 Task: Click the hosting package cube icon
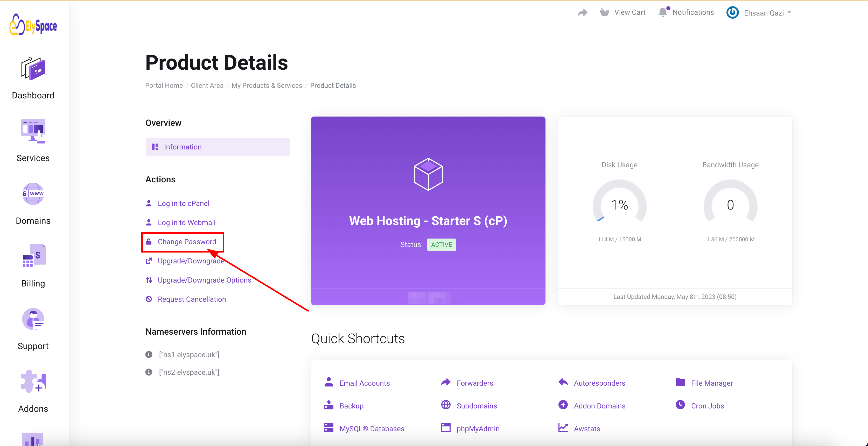pyautogui.click(x=428, y=174)
